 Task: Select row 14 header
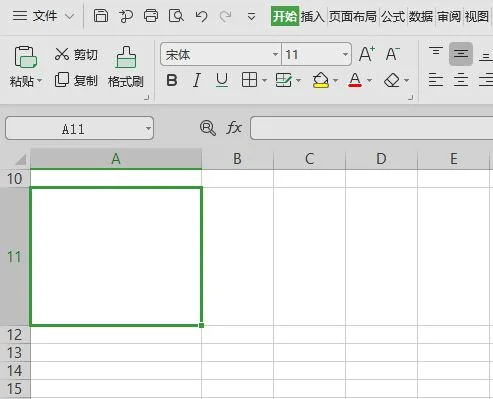(15, 371)
